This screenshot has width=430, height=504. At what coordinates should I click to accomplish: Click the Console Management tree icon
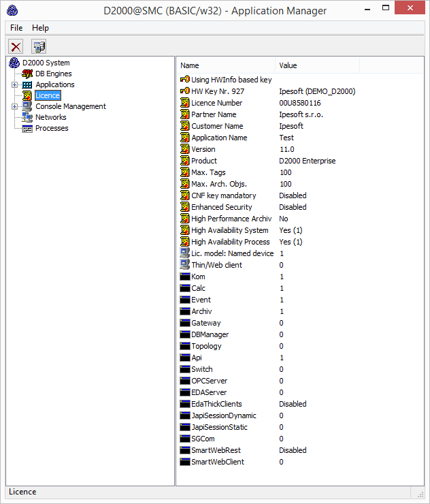(27, 106)
